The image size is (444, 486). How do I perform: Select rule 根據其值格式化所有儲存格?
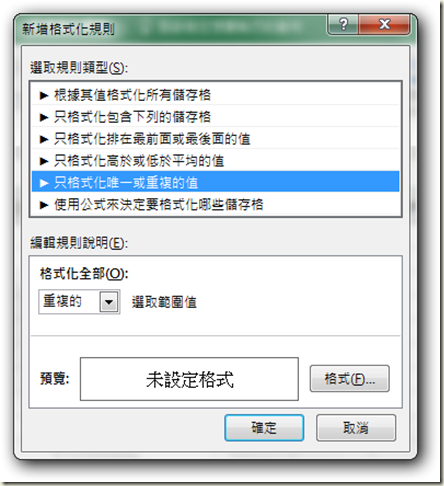tap(215, 95)
